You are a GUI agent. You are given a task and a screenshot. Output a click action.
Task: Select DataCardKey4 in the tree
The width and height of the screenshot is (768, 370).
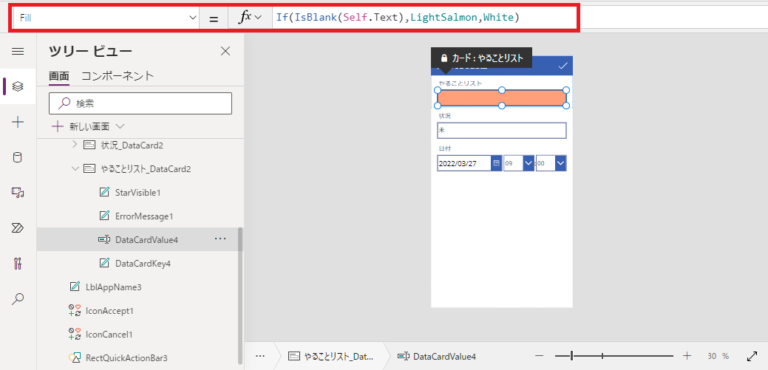[x=143, y=264]
